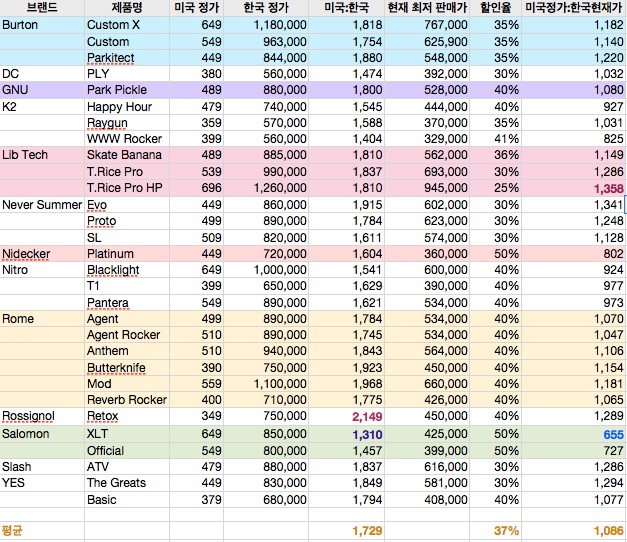This screenshot has width=627, height=542.
Task: Select the Rossignol brand cell
Action: (x=42, y=416)
